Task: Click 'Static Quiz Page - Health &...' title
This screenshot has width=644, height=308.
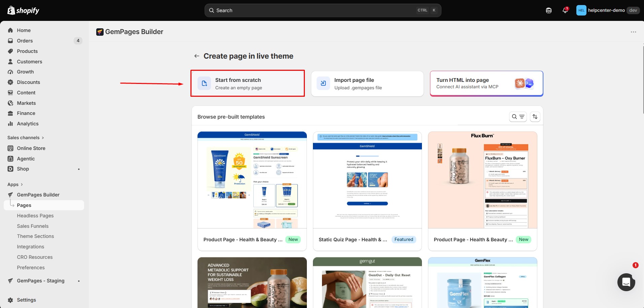Action: pos(353,240)
